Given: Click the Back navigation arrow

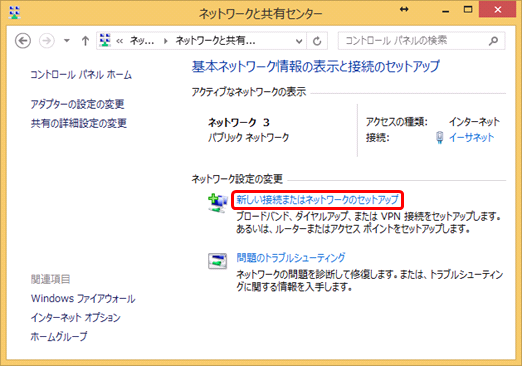Looking at the screenshot, I should click(23, 41).
